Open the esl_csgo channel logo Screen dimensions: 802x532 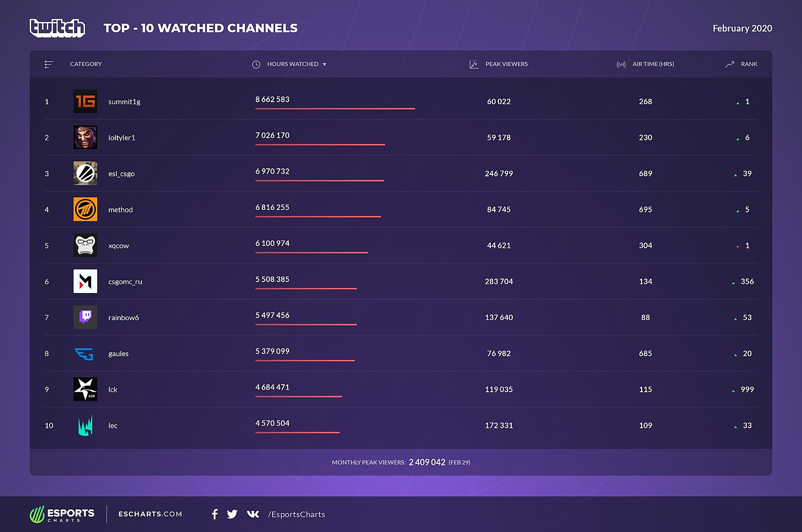85,173
